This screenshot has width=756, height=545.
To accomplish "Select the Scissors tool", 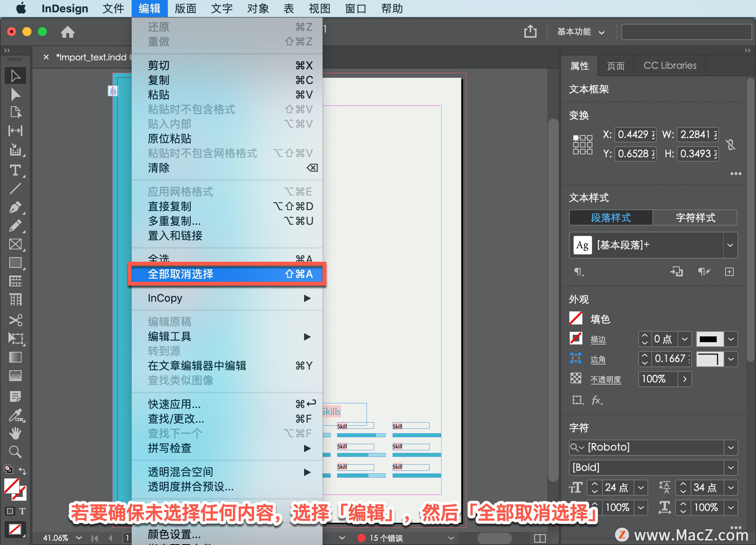I will click(x=15, y=320).
